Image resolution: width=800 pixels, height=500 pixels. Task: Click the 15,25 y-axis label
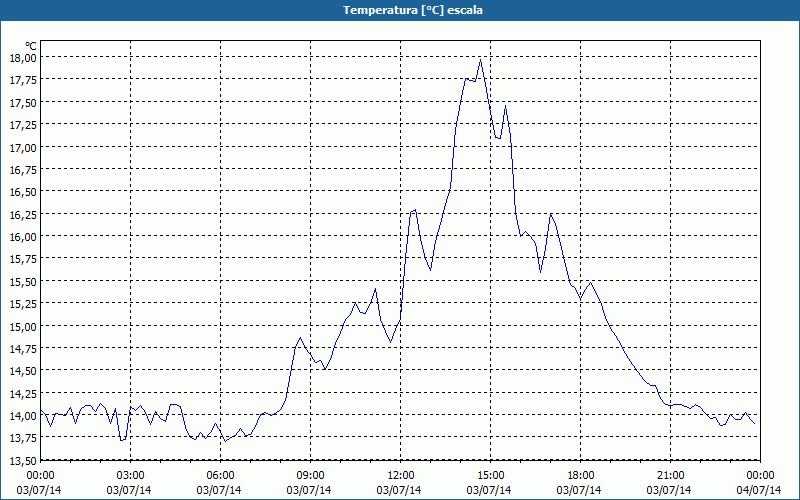pyautogui.click(x=23, y=304)
